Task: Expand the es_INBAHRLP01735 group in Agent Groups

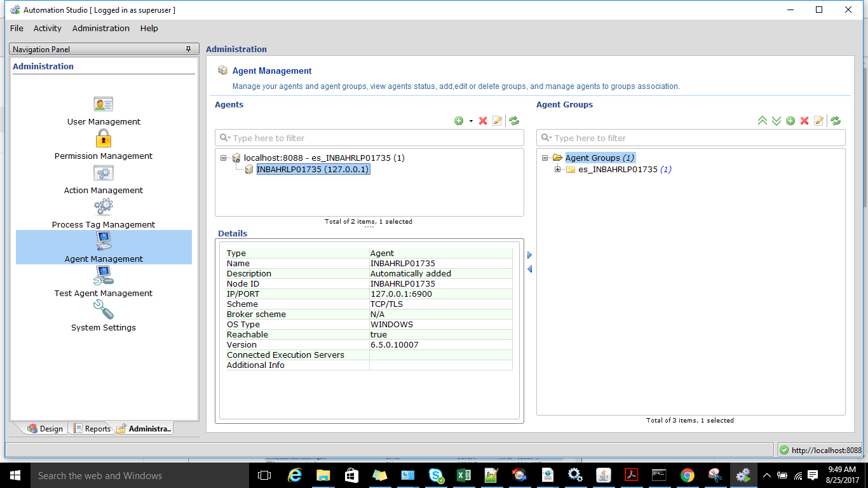Action: coord(557,169)
